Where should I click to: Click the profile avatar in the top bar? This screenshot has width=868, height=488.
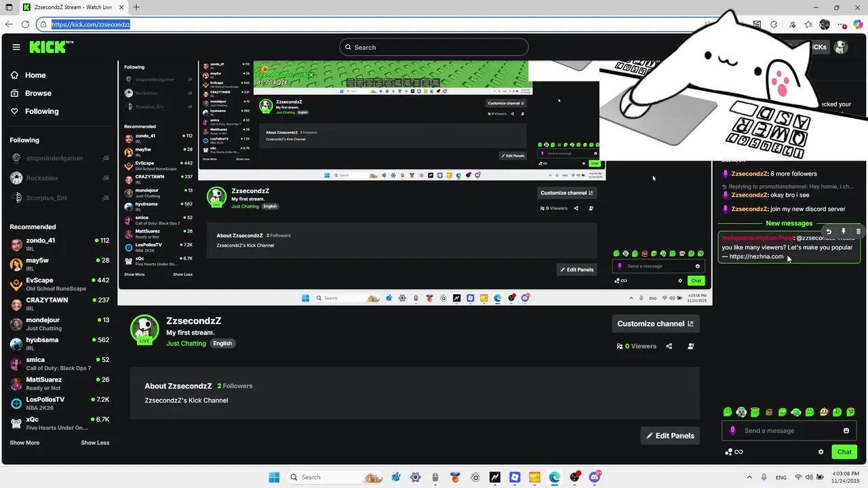point(841,47)
